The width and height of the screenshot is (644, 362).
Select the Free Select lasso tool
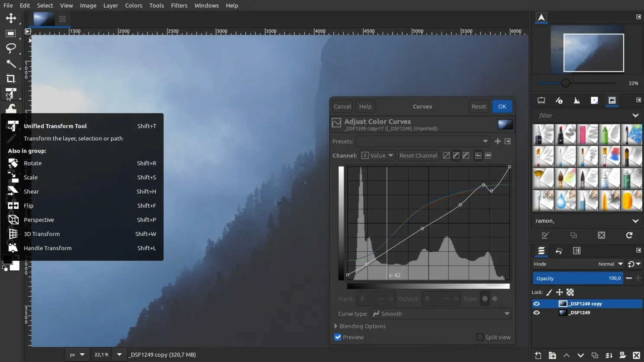pyautogui.click(x=11, y=48)
